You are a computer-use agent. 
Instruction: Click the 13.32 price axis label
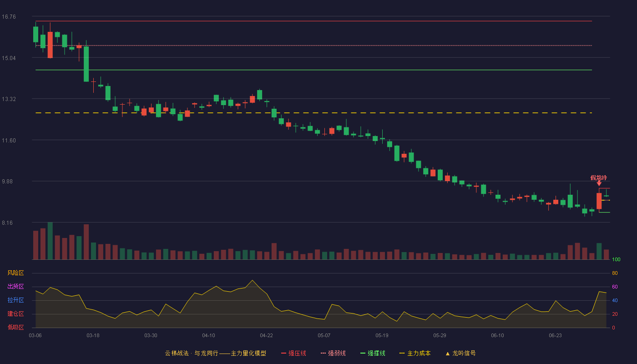click(9, 99)
